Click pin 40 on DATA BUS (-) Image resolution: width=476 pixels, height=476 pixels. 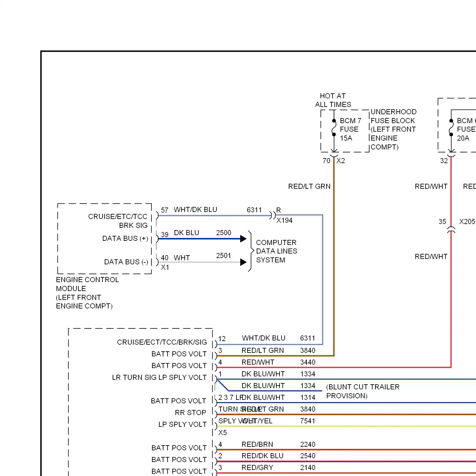click(164, 258)
